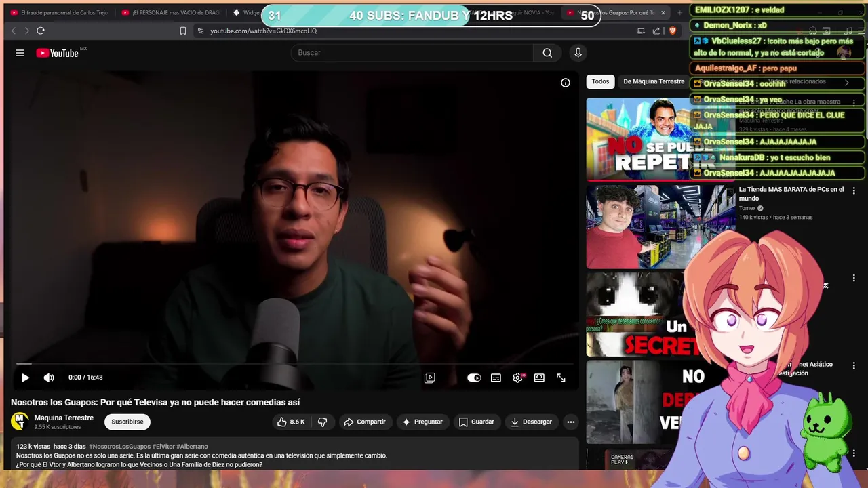Screen dimensions: 868x488
Task: Mute the video volume
Action: (49, 378)
